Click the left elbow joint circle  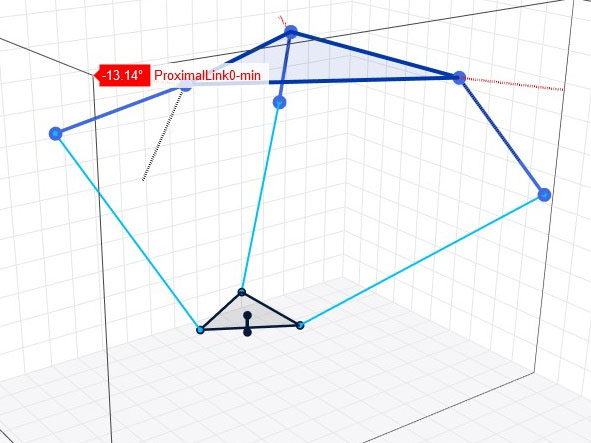pyautogui.click(x=56, y=133)
